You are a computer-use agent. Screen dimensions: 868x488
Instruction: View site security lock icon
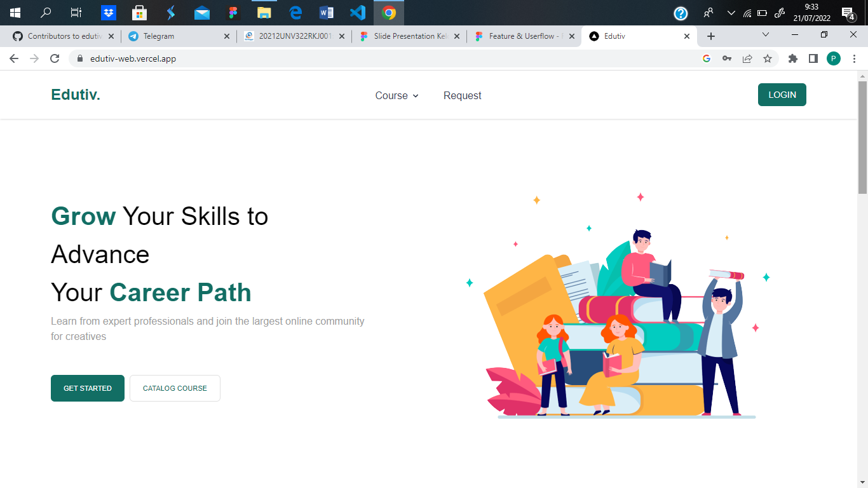(x=80, y=58)
